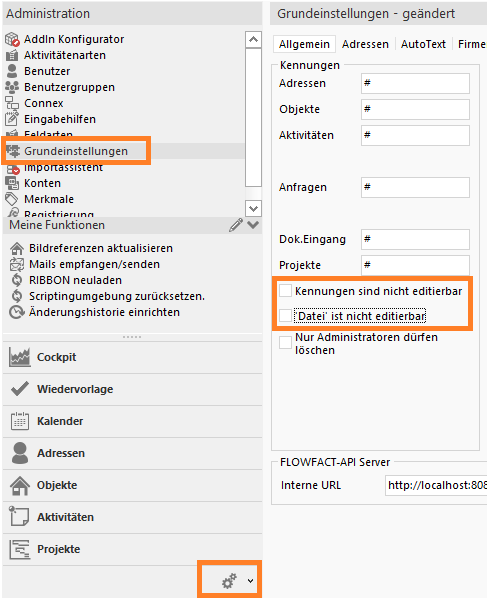Click the Benutzergruppen group icon
Viewport: 487px width, 600px height.
[x=12, y=87]
